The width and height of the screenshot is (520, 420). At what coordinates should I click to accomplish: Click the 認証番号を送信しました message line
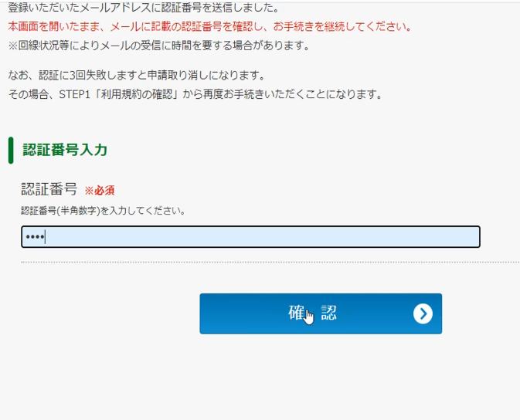click(144, 8)
